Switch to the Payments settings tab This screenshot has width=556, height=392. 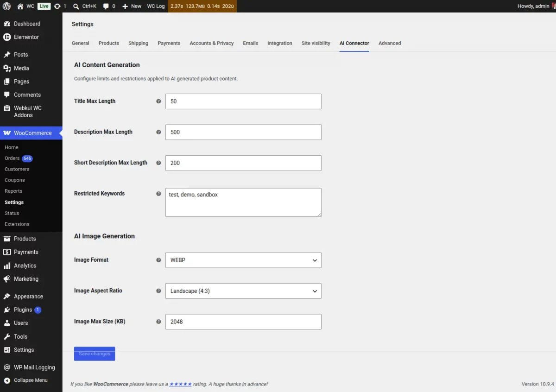coord(169,43)
